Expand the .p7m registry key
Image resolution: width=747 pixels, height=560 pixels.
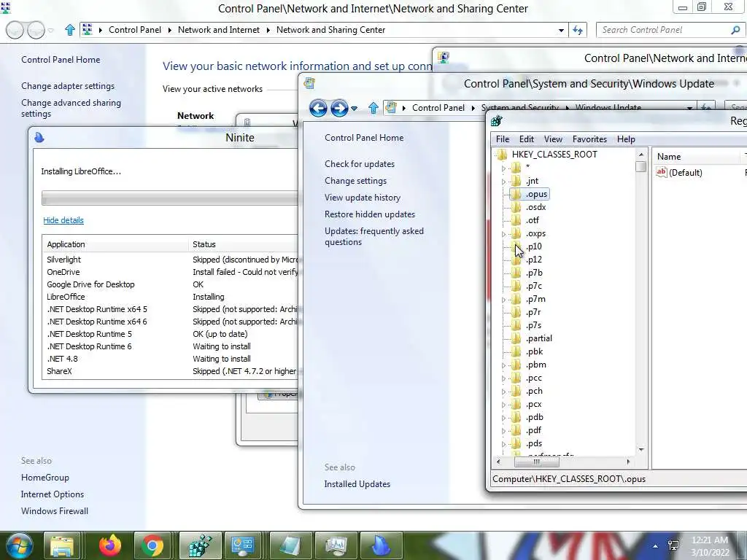coord(503,300)
